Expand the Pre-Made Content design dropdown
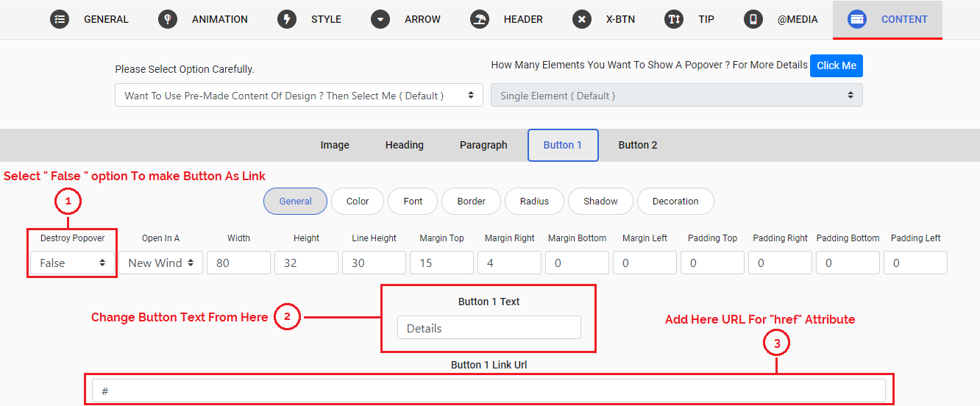Image resolution: width=980 pixels, height=406 pixels. pyautogui.click(x=299, y=96)
